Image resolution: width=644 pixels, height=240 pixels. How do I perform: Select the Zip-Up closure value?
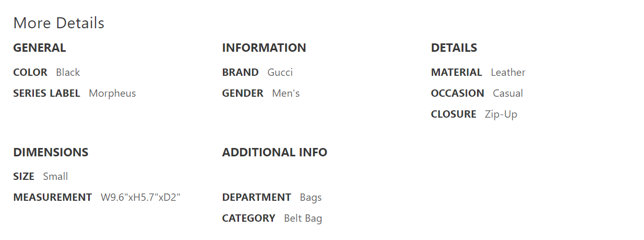[500, 114]
